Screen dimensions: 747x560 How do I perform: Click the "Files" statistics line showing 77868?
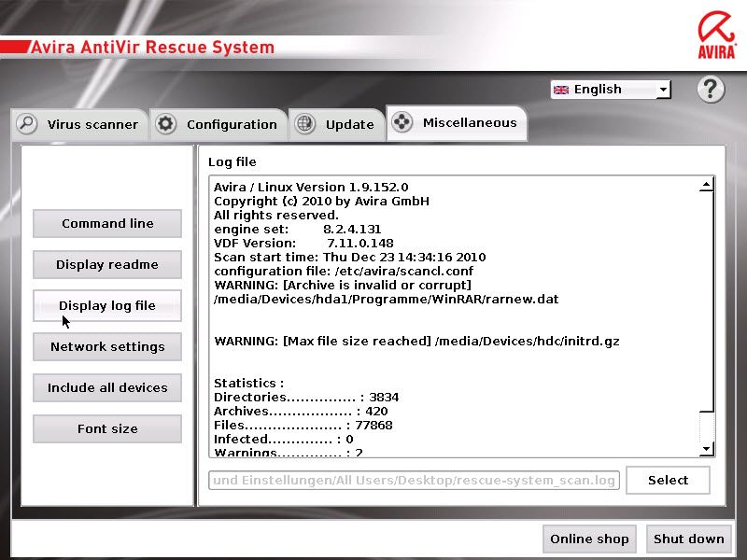click(x=303, y=425)
